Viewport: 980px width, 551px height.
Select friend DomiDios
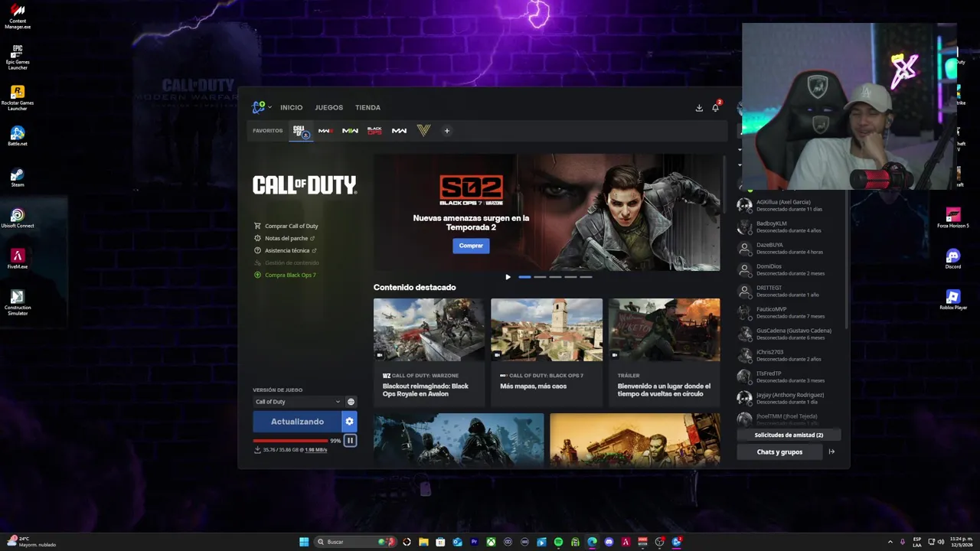[x=789, y=269]
